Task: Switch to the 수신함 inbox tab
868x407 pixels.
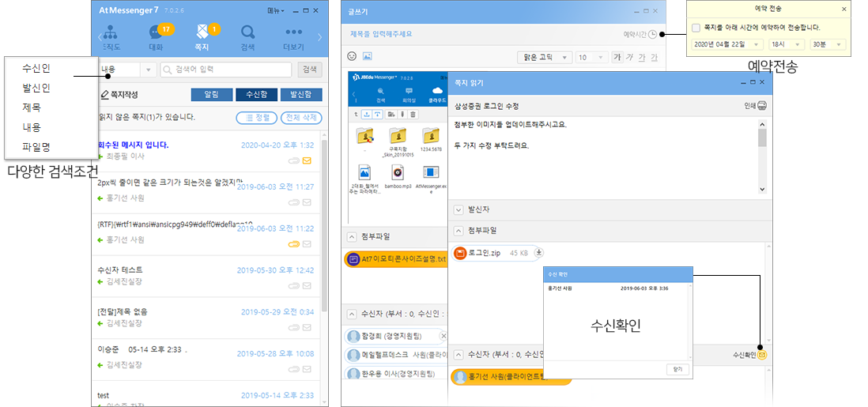Action: pos(256,95)
